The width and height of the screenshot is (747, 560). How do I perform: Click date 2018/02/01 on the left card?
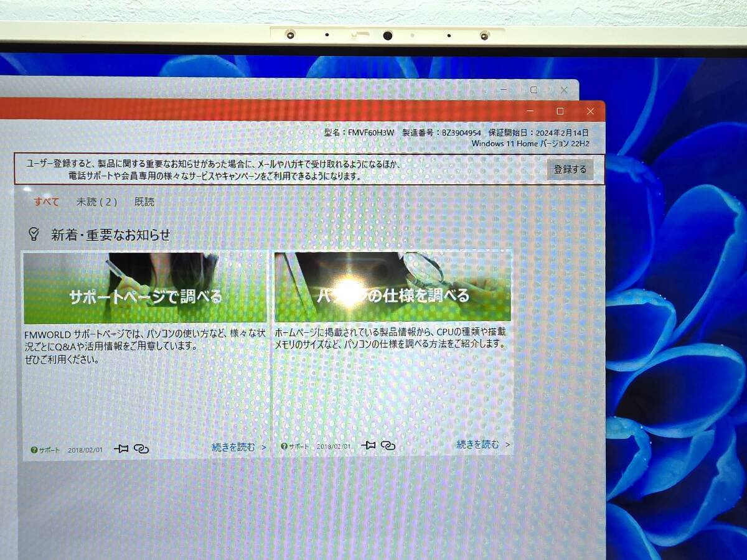coord(85,450)
